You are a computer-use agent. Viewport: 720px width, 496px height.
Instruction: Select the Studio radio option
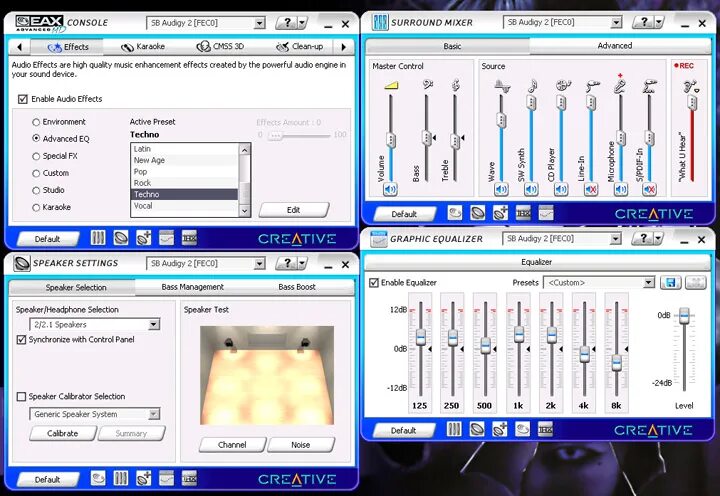click(x=36, y=190)
